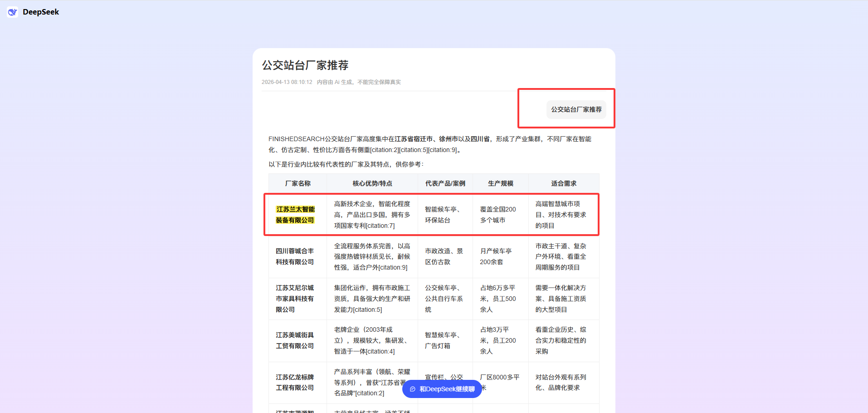Click [citation:9] in the intro paragraph
The height and width of the screenshot is (413, 868).
point(442,150)
